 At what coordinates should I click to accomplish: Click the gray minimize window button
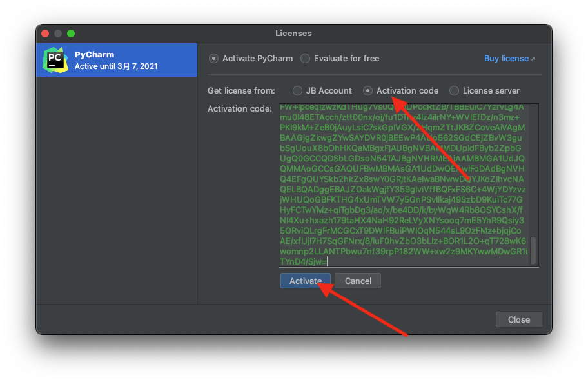(58, 34)
